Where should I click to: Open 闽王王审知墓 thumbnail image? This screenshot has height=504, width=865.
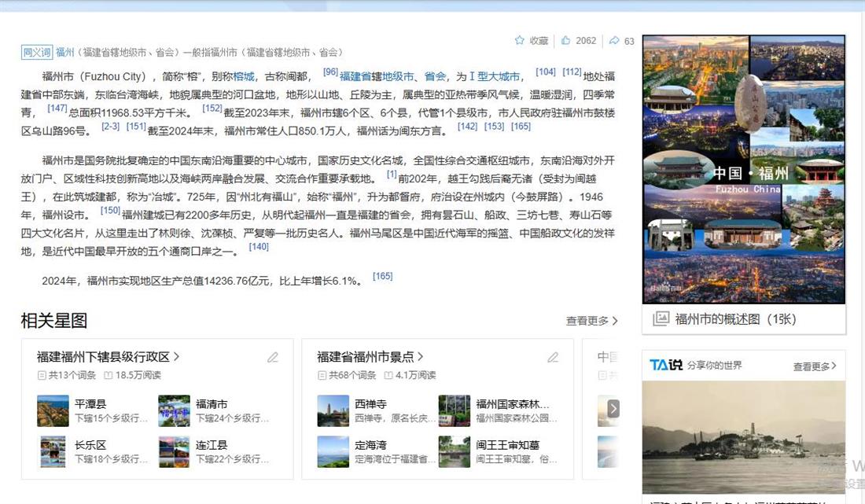click(x=454, y=451)
